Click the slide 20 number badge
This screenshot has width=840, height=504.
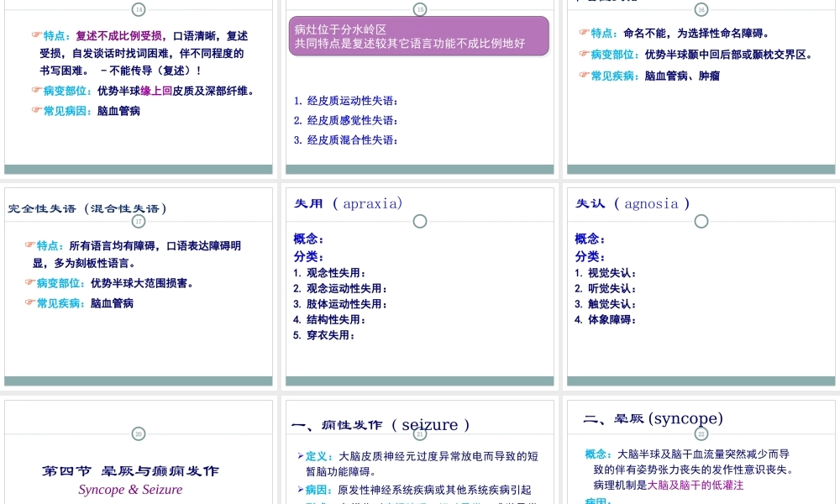(x=139, y=434)
